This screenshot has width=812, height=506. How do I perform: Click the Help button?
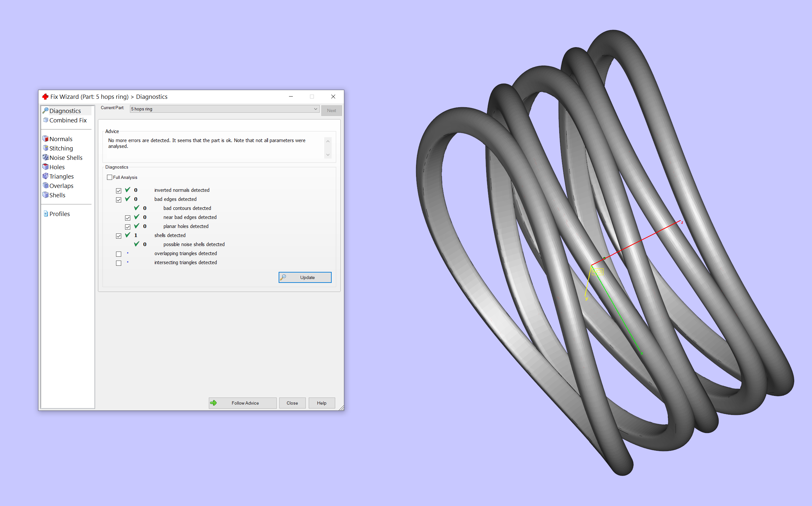coord(321,403)
